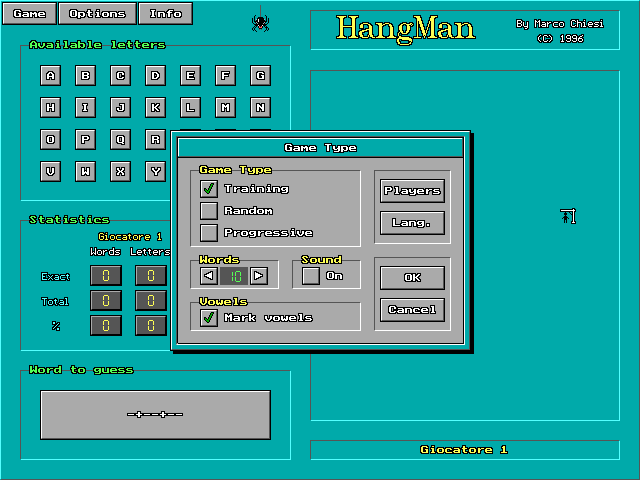Guess letter M
Image resolution: width=640 pixels, height=480 pixels.
225,107
